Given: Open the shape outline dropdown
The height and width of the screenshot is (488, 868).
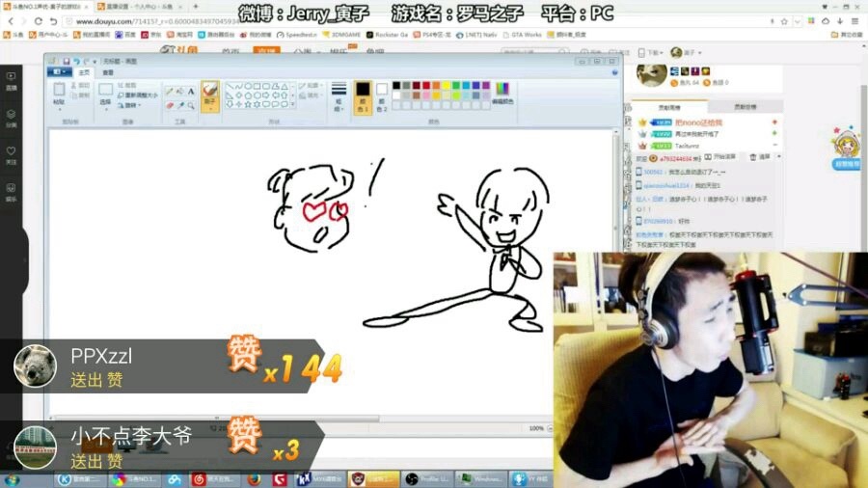Looking at the screenshot, I should tap(312, 86).
